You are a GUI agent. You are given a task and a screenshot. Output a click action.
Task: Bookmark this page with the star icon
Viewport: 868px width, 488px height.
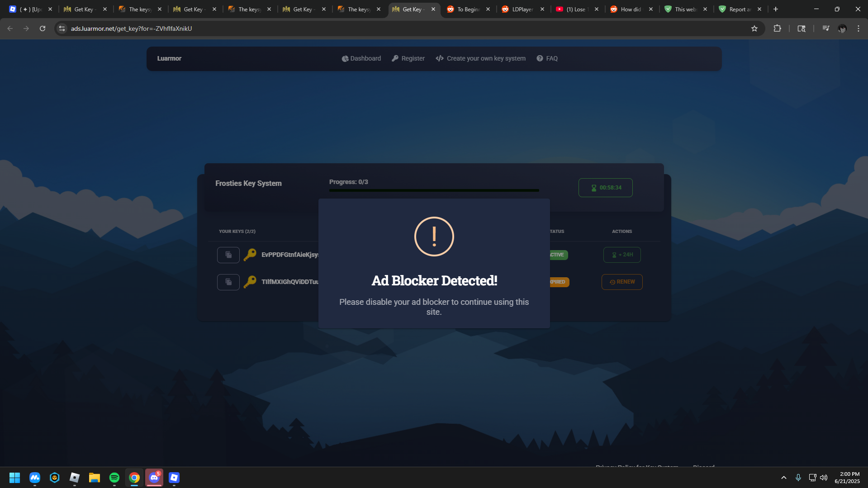point(754,28)
